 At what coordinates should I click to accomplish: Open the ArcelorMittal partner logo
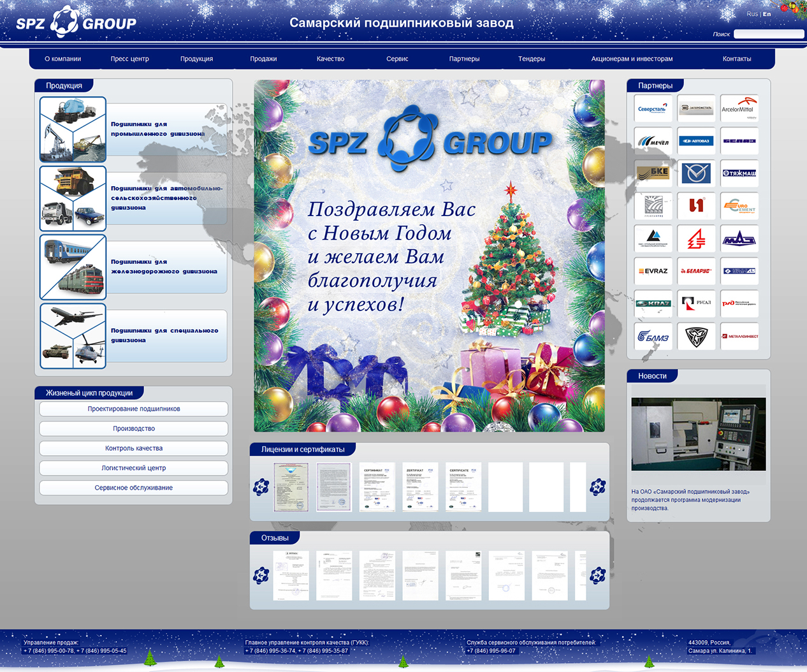(739, 108)
